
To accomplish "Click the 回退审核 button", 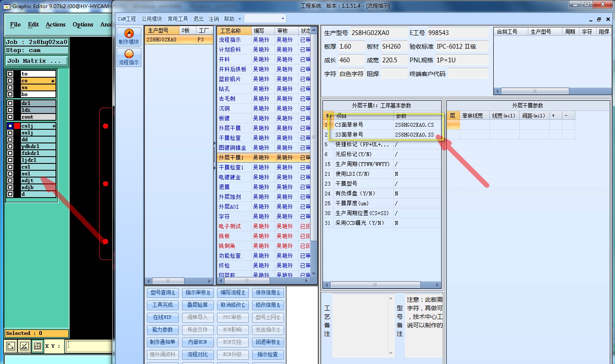I will pos(268,342).
